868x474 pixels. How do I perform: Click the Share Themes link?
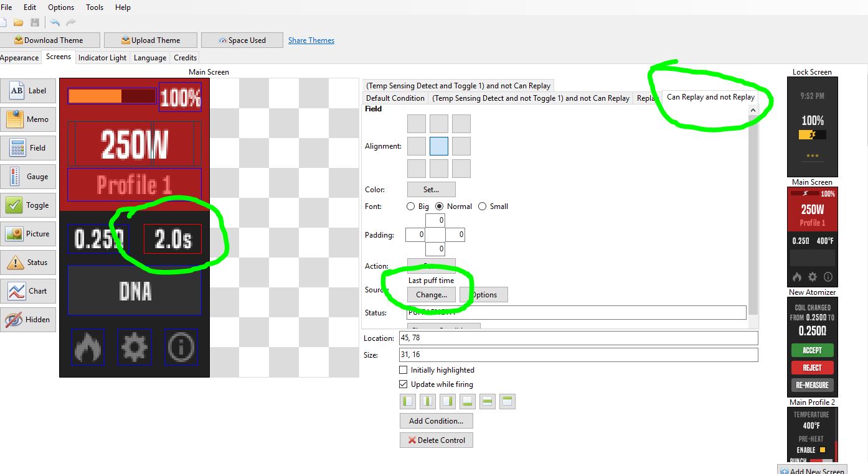[x=311, y=40]
